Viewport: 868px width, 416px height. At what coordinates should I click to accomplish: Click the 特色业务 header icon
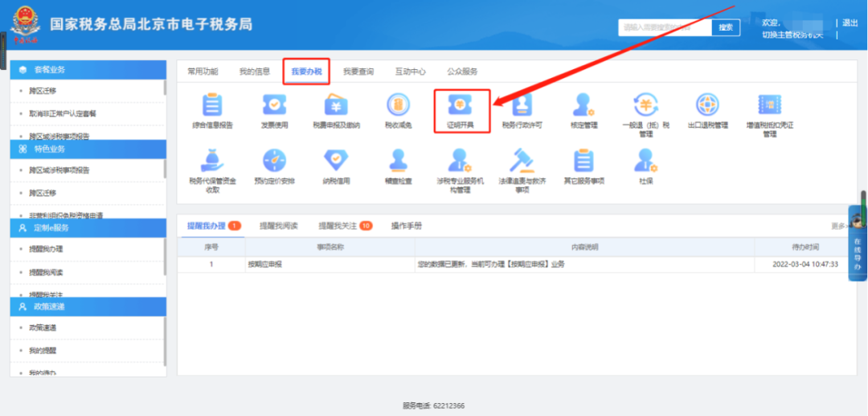coord(23,149)
